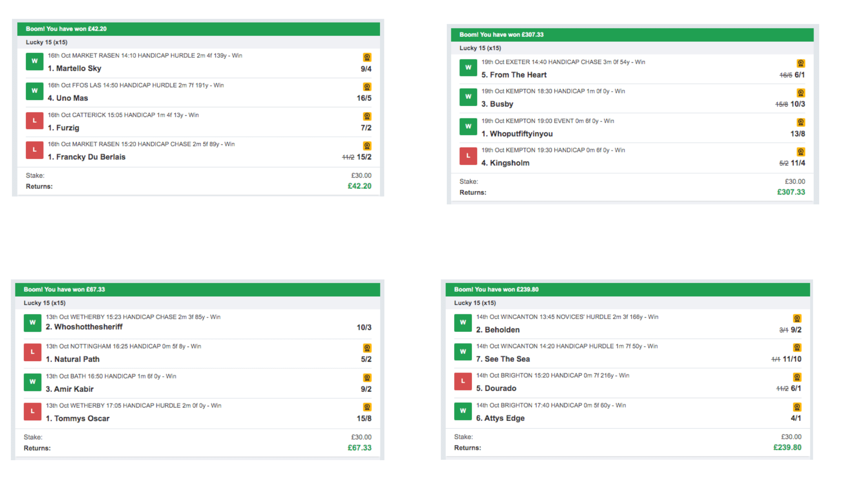
Task: Click the red L badge for Furzig
Action: click(x=34, y=120)
